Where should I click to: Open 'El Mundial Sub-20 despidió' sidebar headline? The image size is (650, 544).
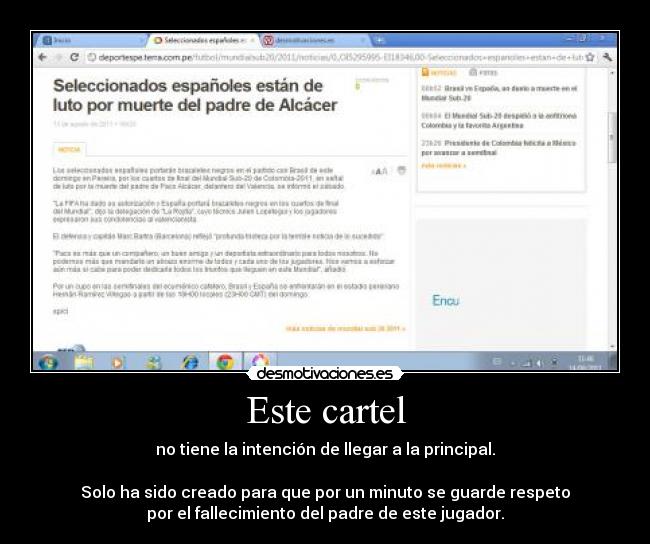pyautogui.click(x=499, y=120)
